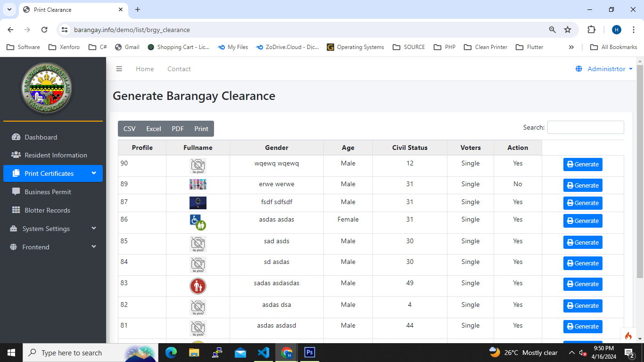
Task: Toggle the hamburger sidebar menu icon
Action: [119, 69]
